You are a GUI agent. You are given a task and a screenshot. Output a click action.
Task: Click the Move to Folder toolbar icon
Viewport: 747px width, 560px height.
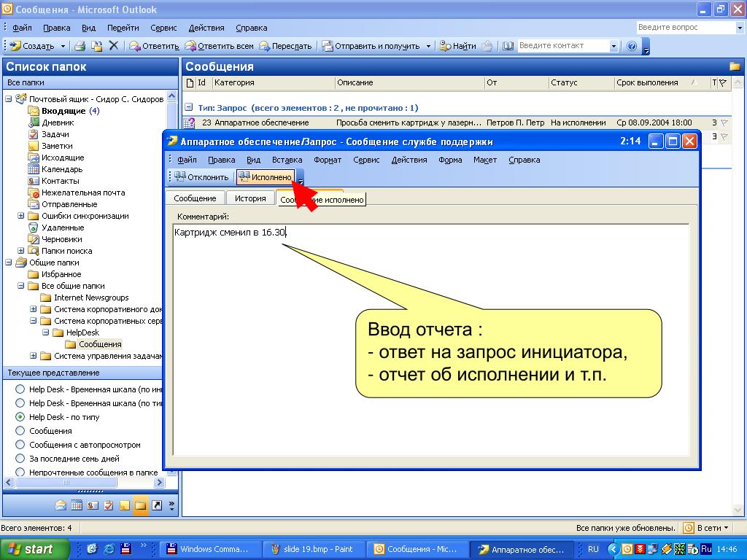tap(97, 46)
